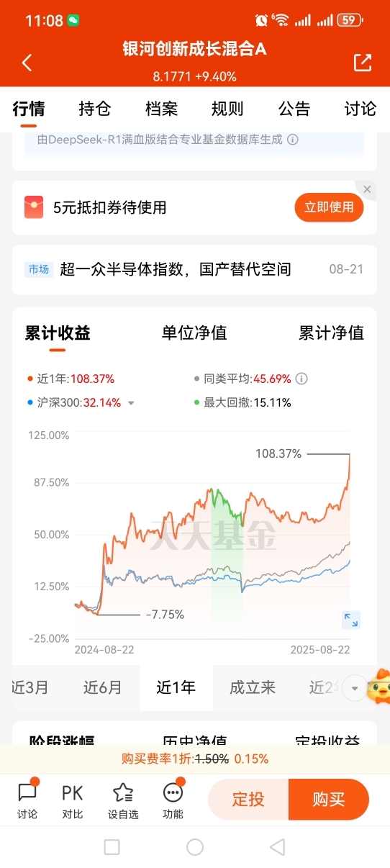The image size is (390, 868).
Task: Tap the info icon next to 同类平均
Action: click(x=302, y=379)
